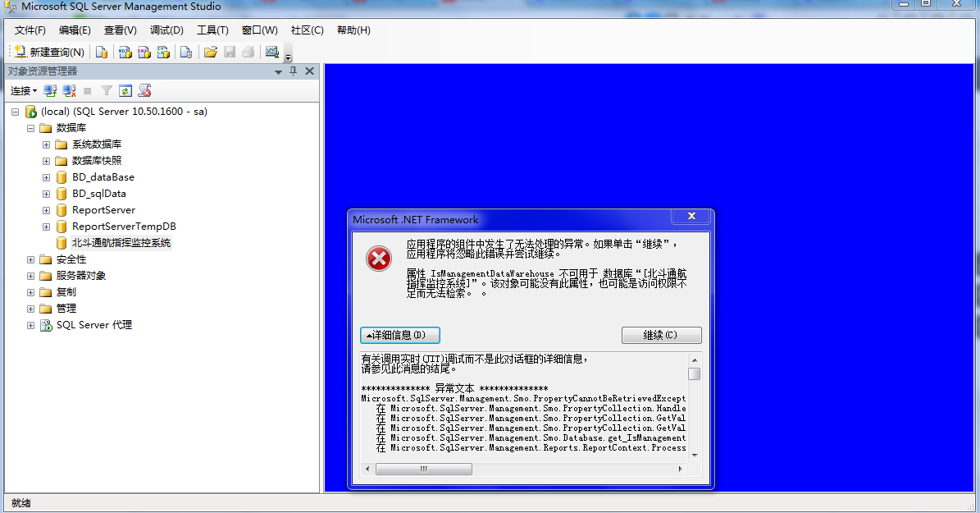The image size is (980, 513).
Task: Click the BD_sqlData database cylinder icon
Action: tap(62, 194)
